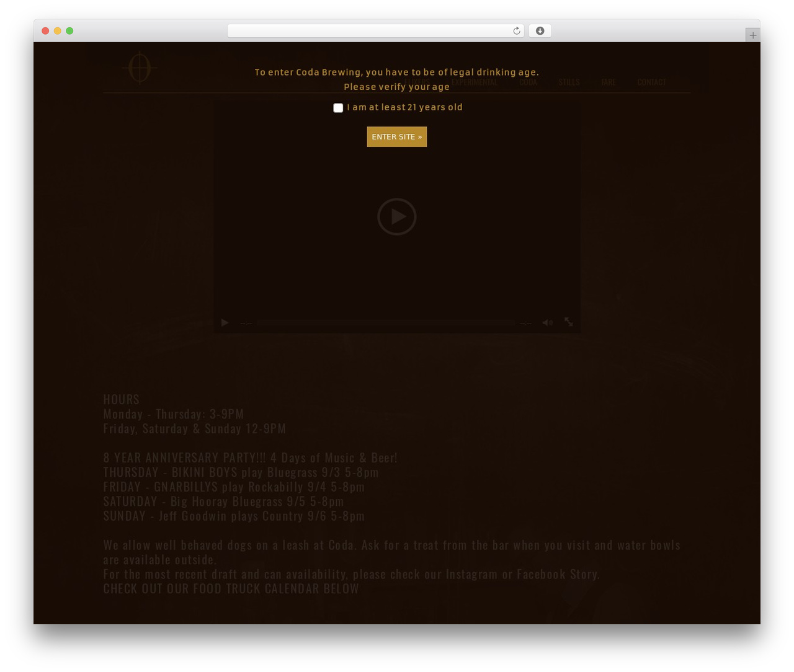The image size is (794, 672).
Task: Focus the browser address bar
Action: [x=375, y=31]
